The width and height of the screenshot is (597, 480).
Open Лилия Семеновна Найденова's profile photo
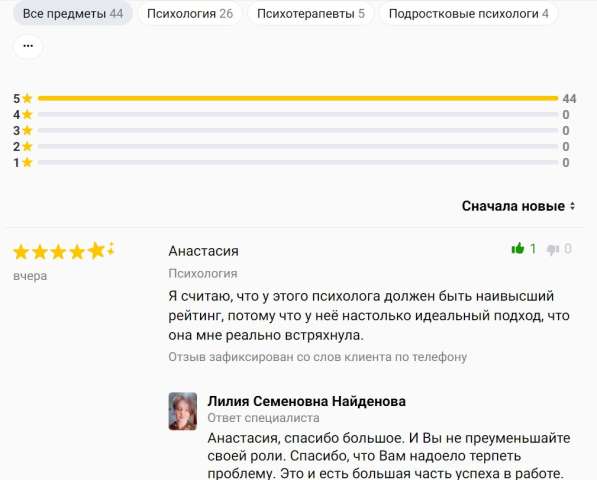pyautogui.click(x=183, y=411)
